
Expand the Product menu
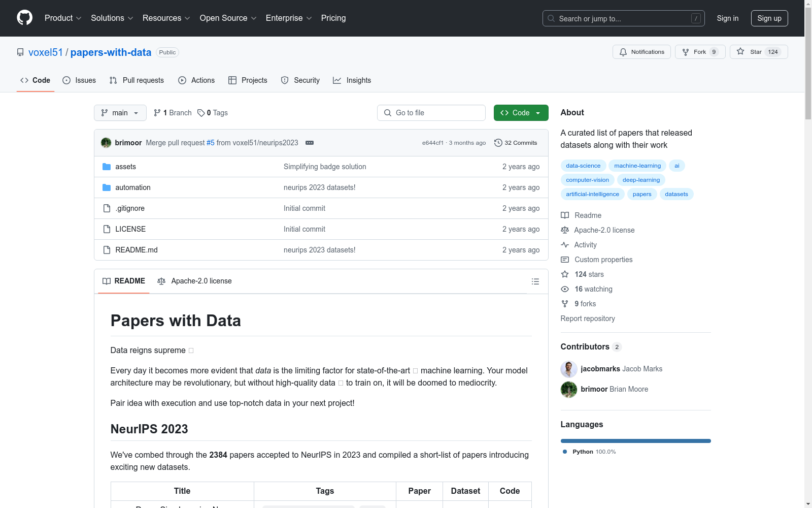click(63, 18)
